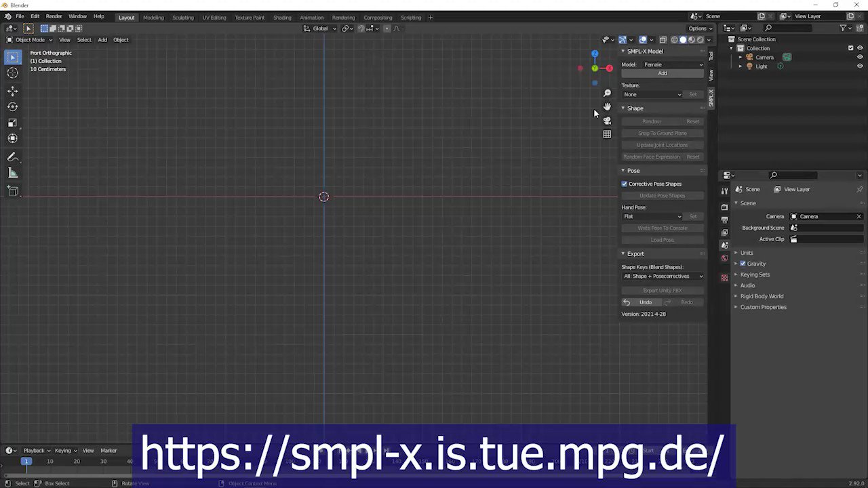
Task: Click the Add button for SMPL-X model
Action: 663,73
